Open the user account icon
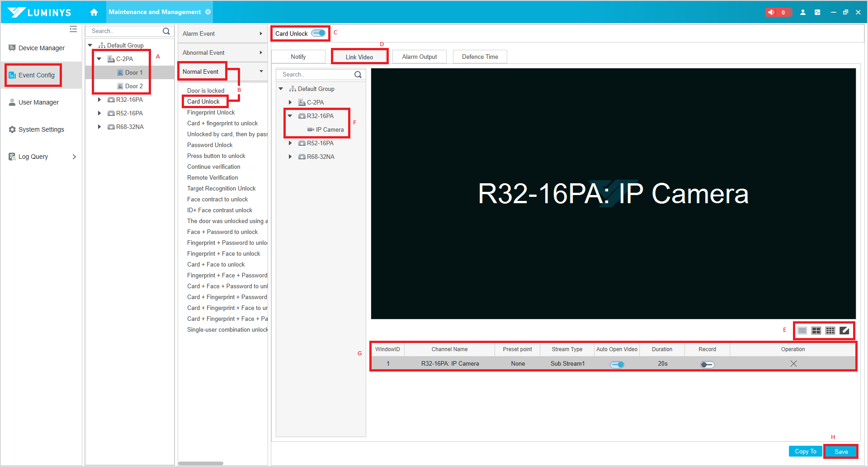 [803, 12]
